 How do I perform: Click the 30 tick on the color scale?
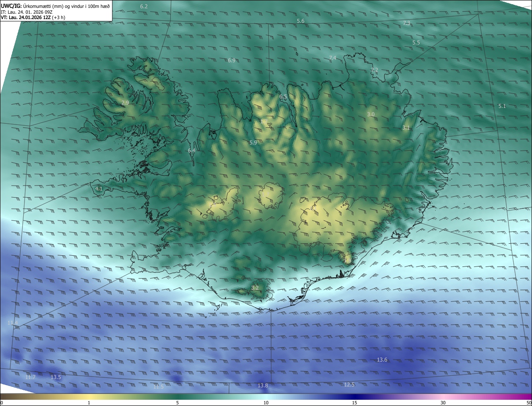click(443, 403)
